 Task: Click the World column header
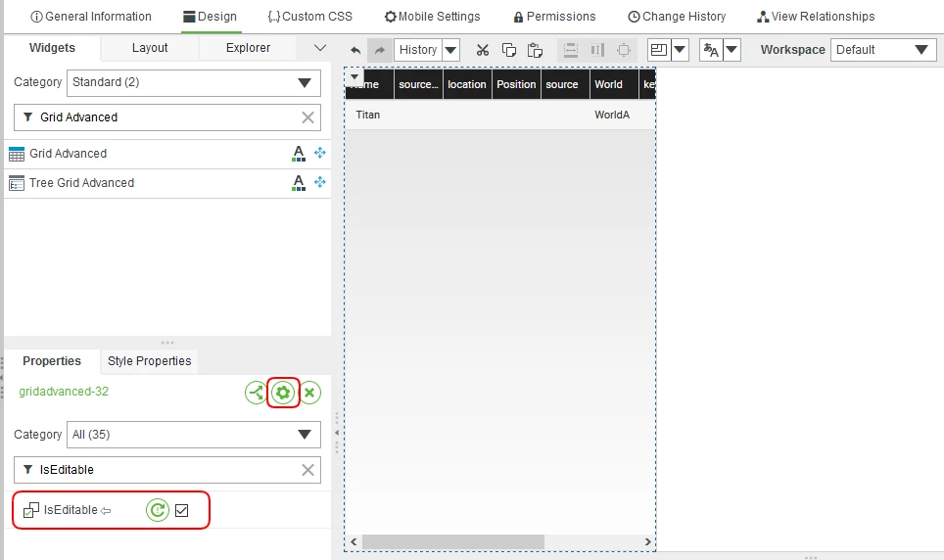click(614, 84)
